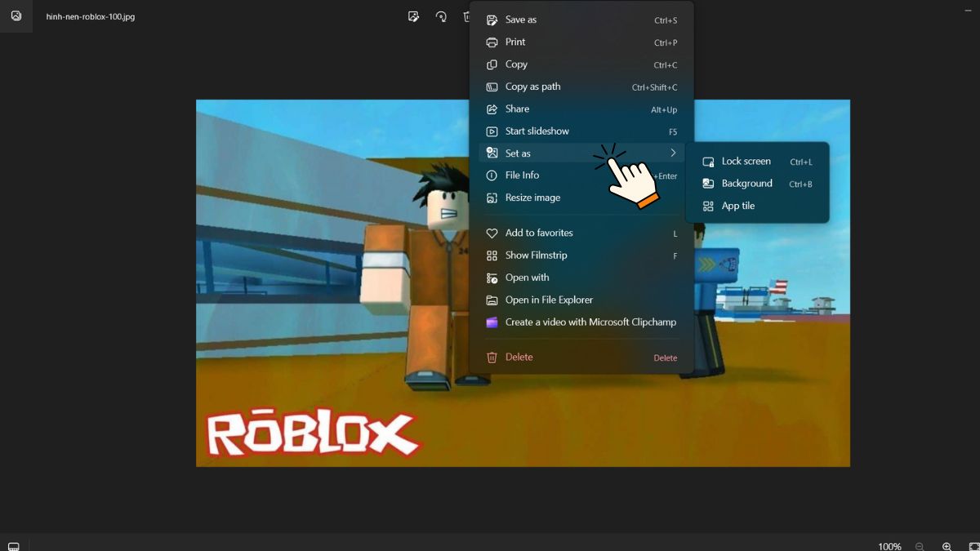Open the image in File Explorer
This screenshot has height=551, width=980.
tap(550, 300)
